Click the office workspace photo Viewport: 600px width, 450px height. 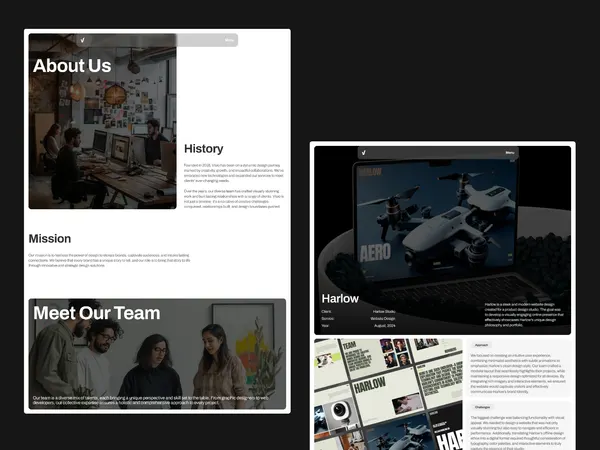pos(103,121)
